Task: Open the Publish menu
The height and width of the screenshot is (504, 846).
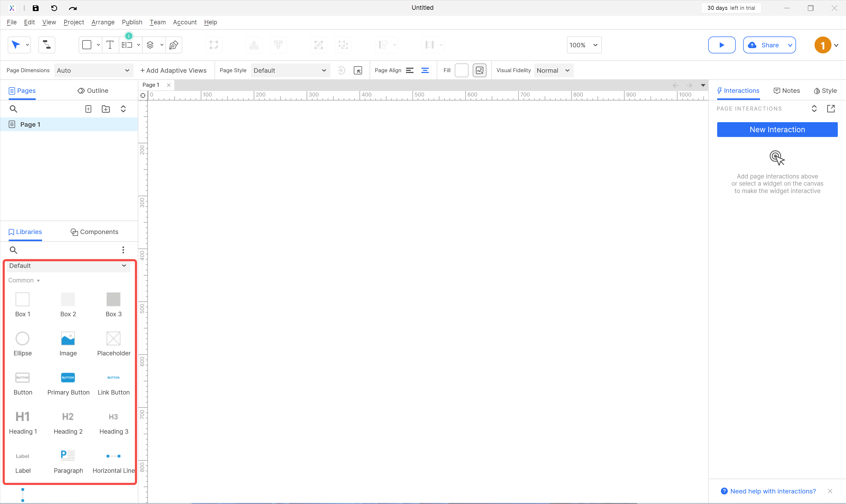Action: click(132, 22)
